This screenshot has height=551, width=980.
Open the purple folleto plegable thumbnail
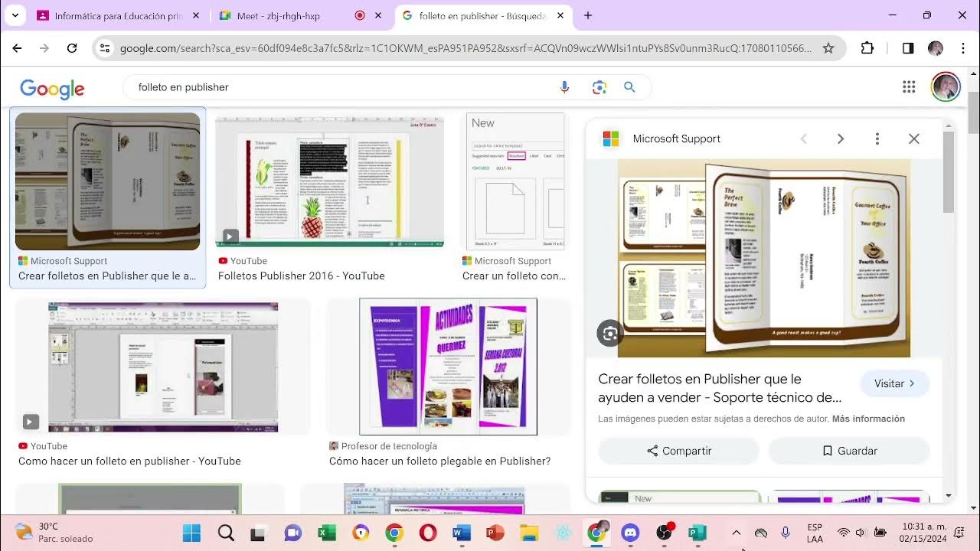(x=448, y=367)
